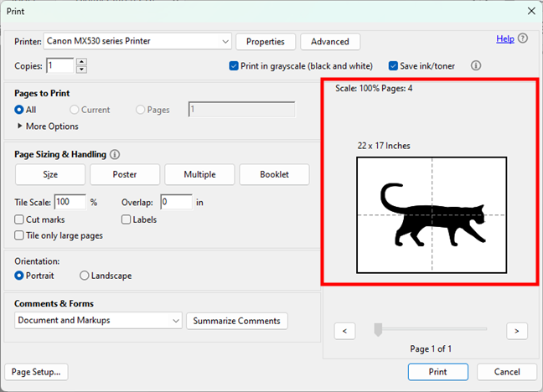Image resolution: width=543 pixels, height=392 pixels.
Task: Close the Print dialog
Action: pyautogui.click(x=531, y=11)
